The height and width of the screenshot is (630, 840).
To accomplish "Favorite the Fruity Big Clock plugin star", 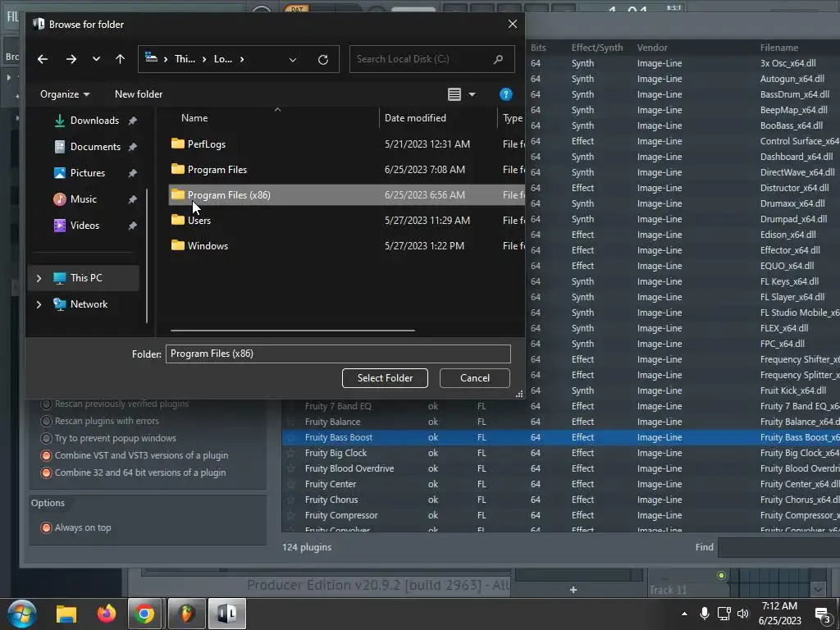I will [x=291, y=453].
